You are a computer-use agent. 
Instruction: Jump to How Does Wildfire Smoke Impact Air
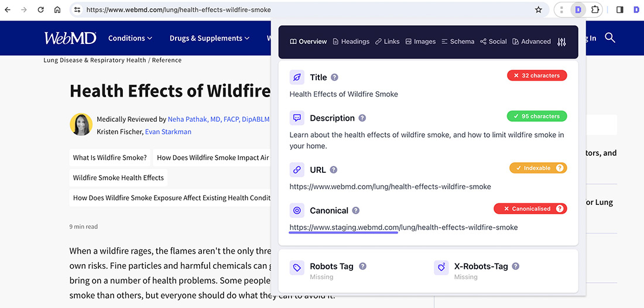(213, 158)
